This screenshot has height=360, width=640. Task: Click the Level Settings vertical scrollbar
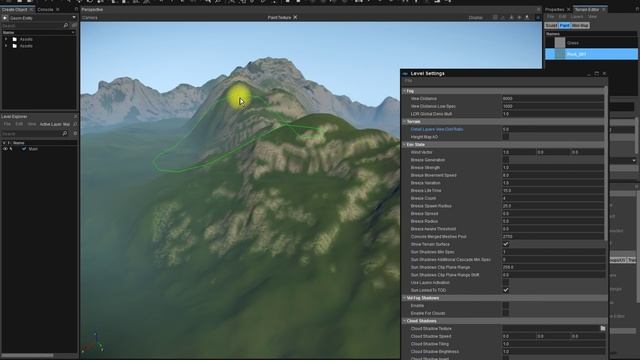coord(606,163)
